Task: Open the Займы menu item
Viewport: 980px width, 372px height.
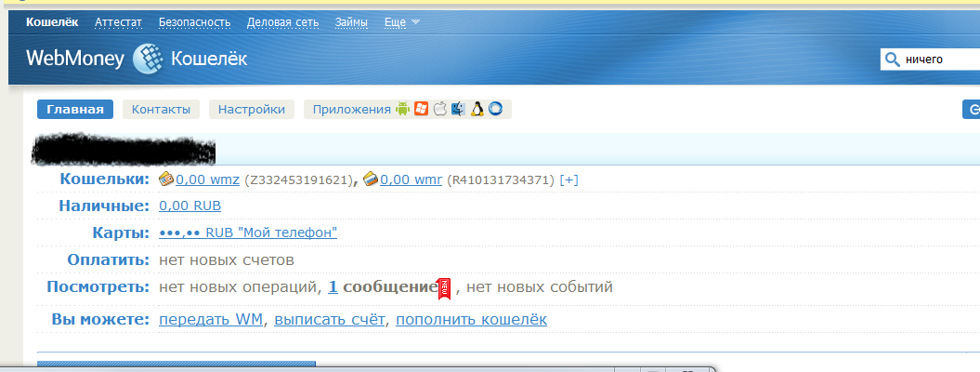Action: click(x=351, y=22)
